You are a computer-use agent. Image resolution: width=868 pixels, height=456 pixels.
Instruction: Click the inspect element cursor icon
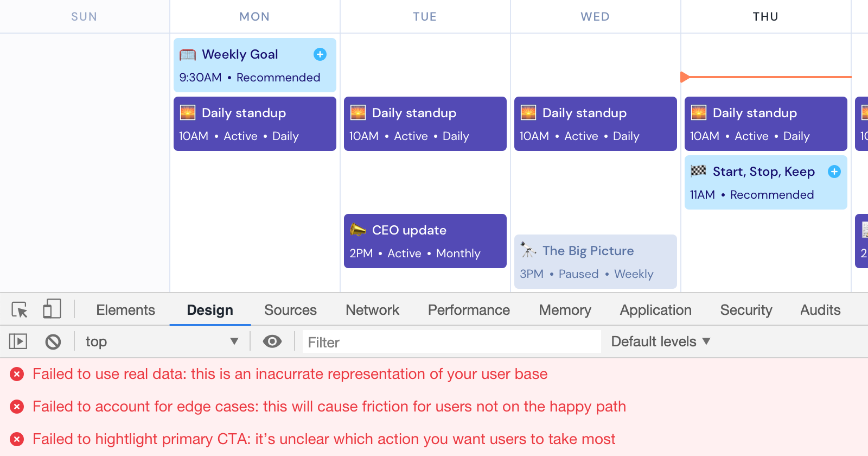20,310
